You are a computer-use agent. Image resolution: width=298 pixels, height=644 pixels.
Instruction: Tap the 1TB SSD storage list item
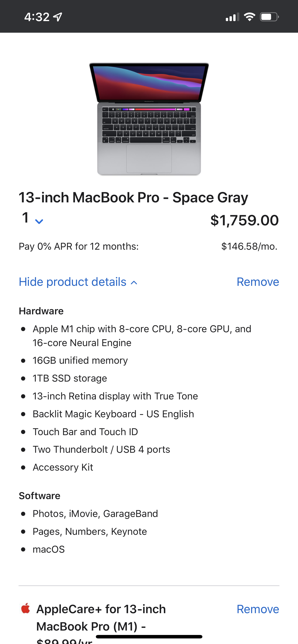click(70, 378)
